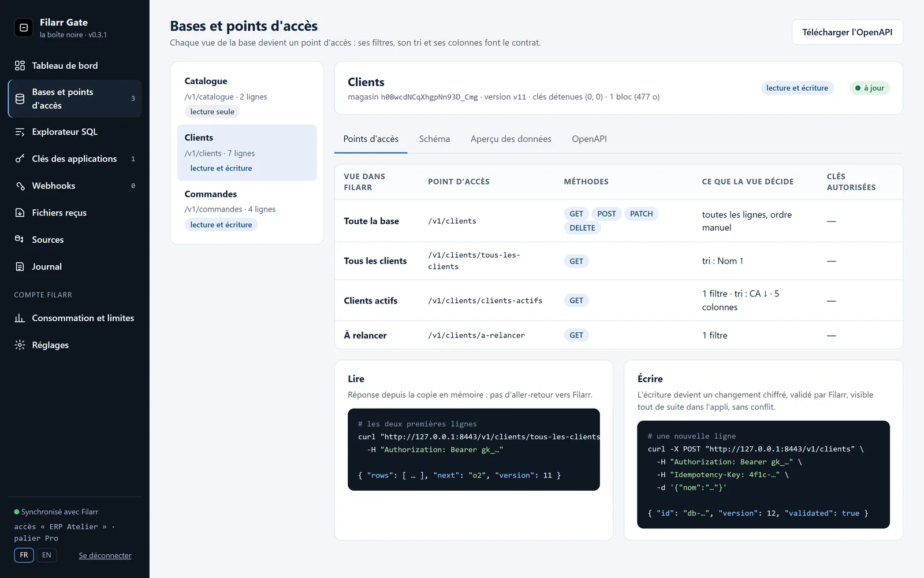Select the OpenAPI tab
Viewport: 924px width, 578px height.
[x=589, y=139]
